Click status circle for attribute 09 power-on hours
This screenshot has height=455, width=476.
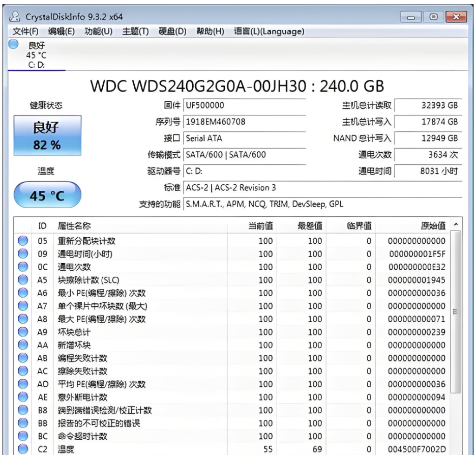tap(22, 254)
